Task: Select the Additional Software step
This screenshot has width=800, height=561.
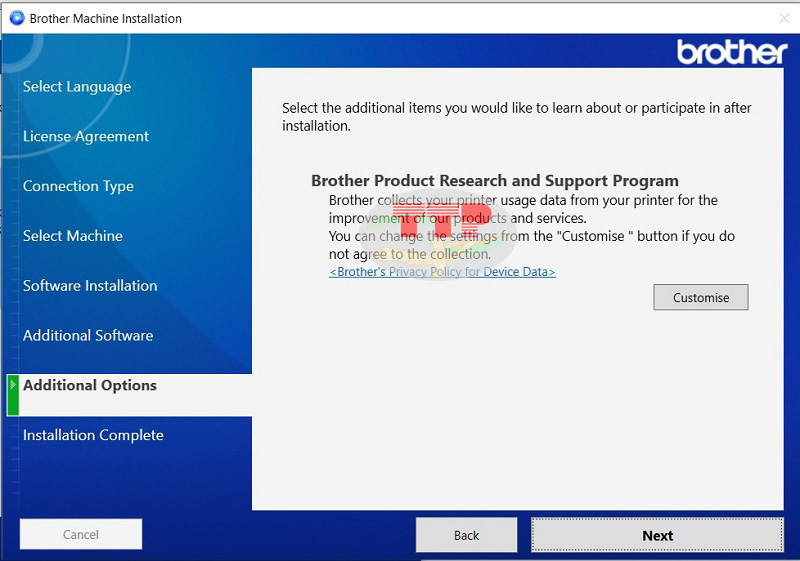Action: click(88, 335)
